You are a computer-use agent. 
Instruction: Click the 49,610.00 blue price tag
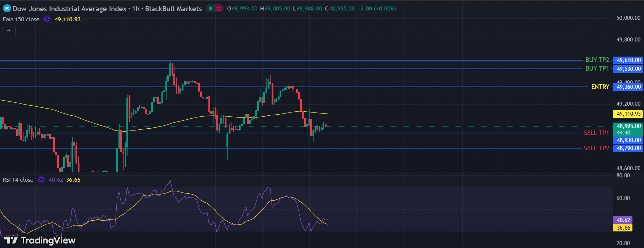click(628, 60)
